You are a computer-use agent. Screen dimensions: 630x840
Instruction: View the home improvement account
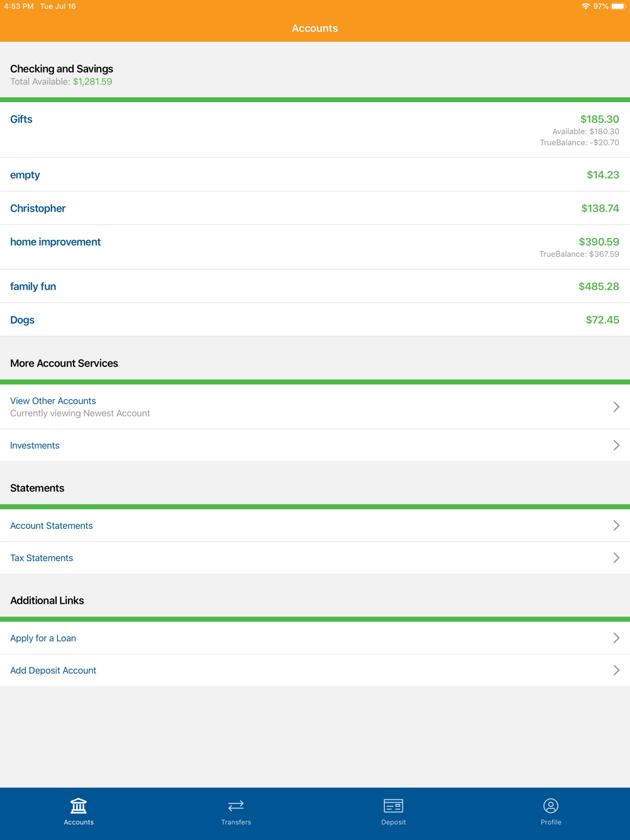pos(315,247)
